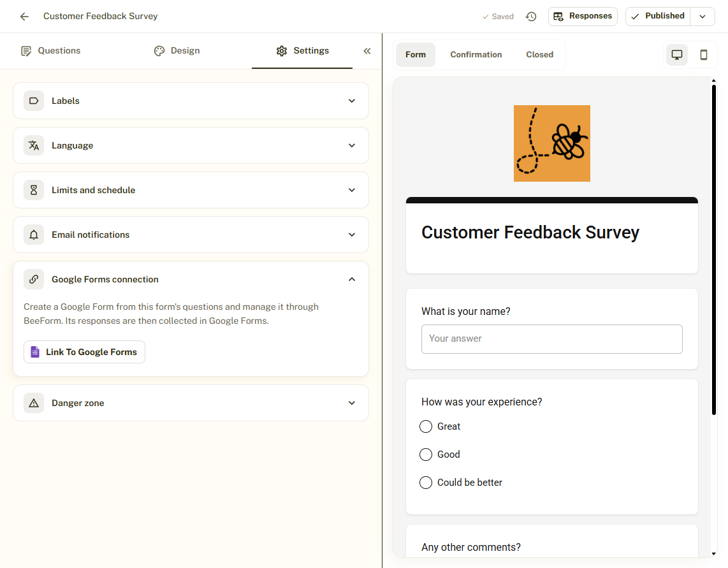Click the Danger zone header text

[x=78, y=403]
